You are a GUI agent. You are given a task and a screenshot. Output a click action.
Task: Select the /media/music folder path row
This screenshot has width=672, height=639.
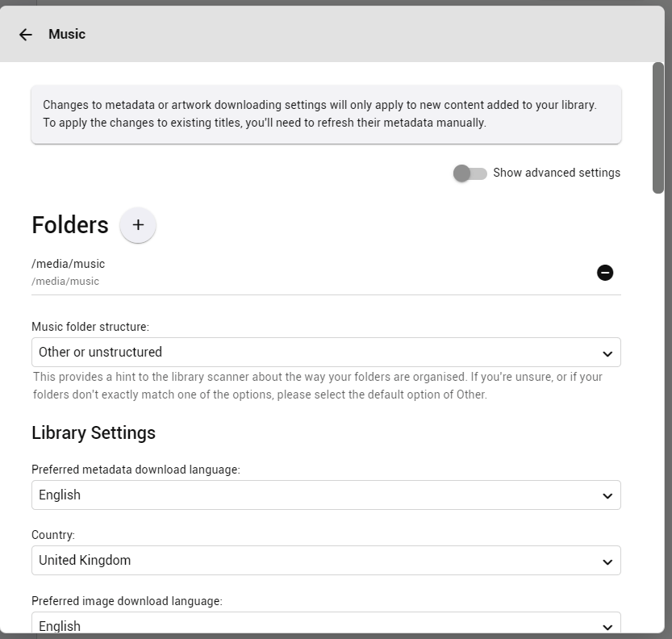point(242,272)
